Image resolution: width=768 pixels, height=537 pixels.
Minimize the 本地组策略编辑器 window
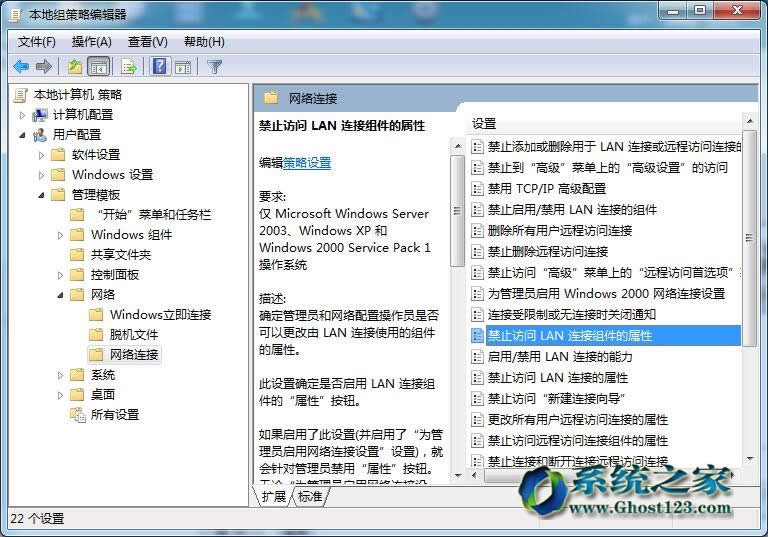[x=674, y=10]
